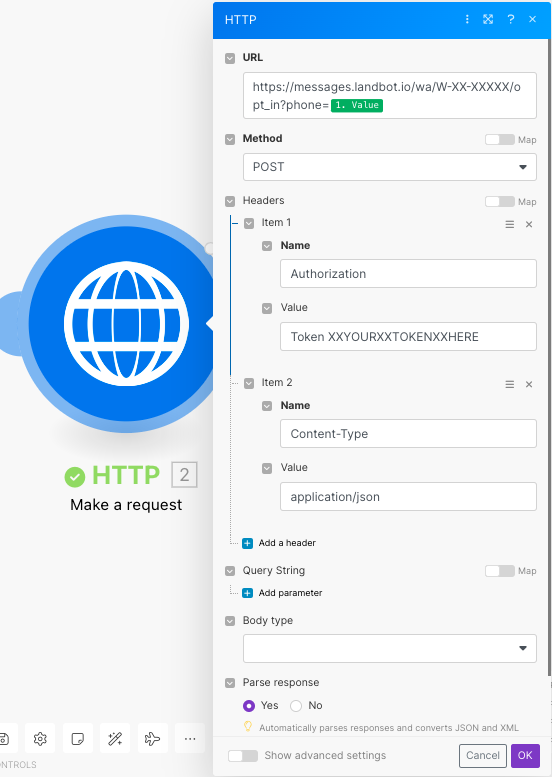Enable Show advanced settings switch

243,756
